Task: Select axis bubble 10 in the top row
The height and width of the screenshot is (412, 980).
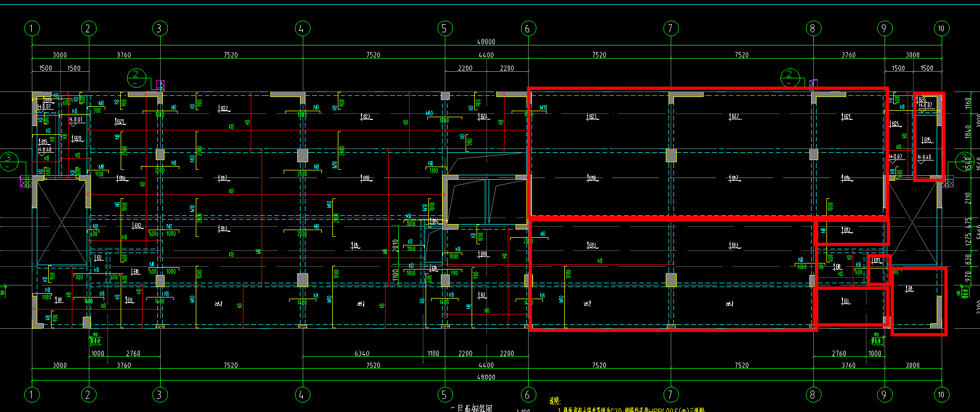Action: (941, 28)
